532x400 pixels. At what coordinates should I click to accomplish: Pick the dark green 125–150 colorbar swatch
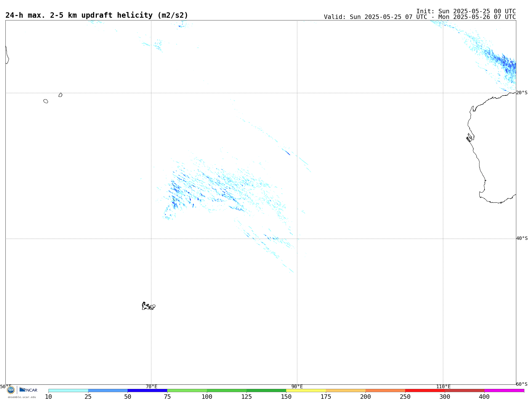pyautogui.click(x=266, y=390)
